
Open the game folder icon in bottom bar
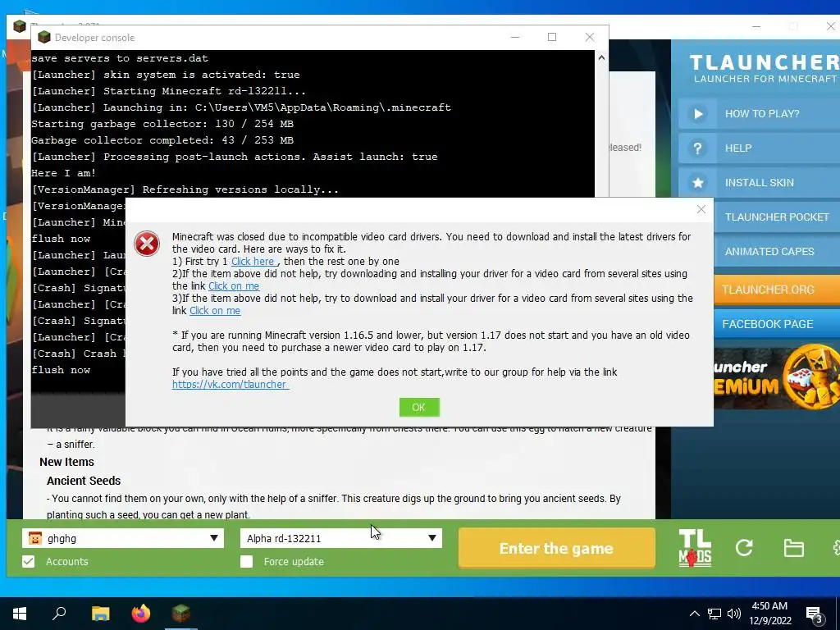[x=793, y=548]
